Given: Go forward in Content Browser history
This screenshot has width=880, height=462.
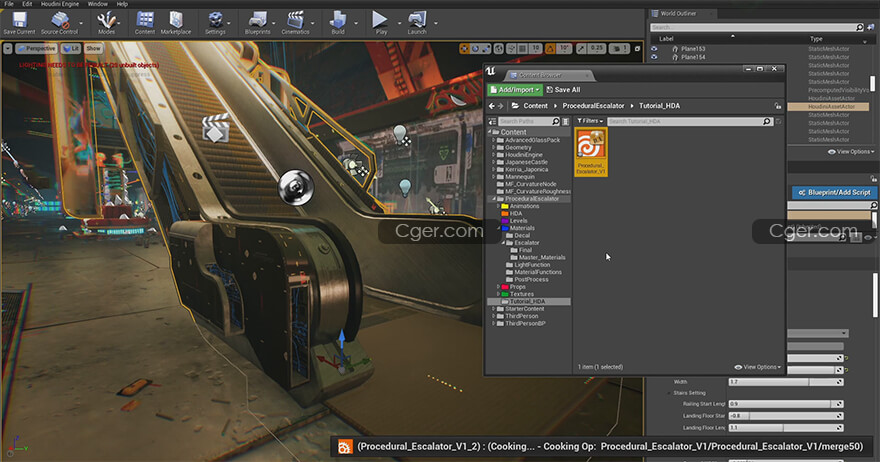Looking at the screenshot, I should 501,106.
